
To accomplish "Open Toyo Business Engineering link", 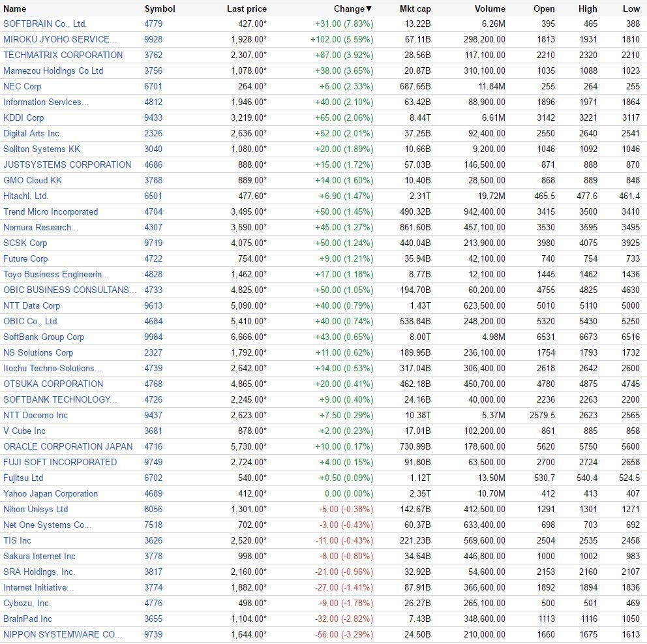I will [56, 275].
